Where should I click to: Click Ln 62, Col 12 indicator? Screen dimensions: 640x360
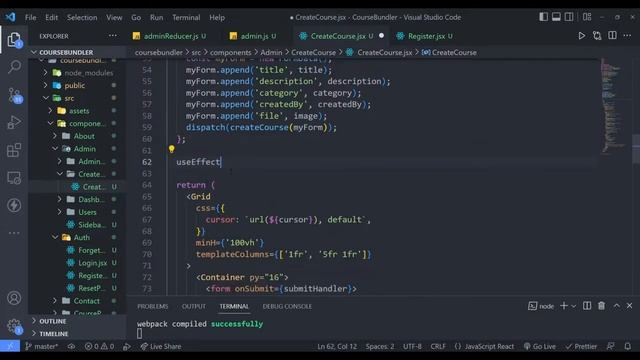[x=337, y=346]
